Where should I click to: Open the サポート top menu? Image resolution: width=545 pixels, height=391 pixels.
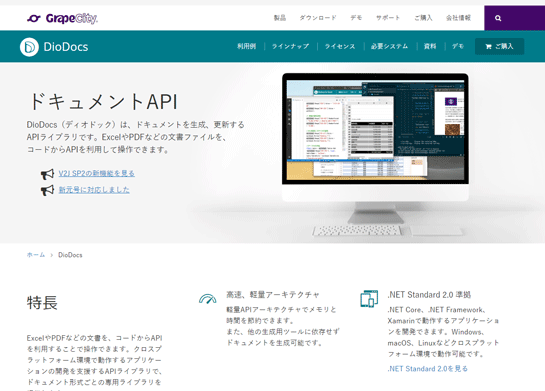[388, 18]
